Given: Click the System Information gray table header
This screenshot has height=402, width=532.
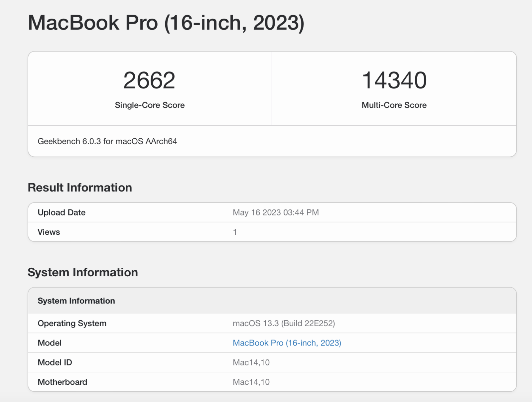Looking at the screenshot, I should (76, 301).
